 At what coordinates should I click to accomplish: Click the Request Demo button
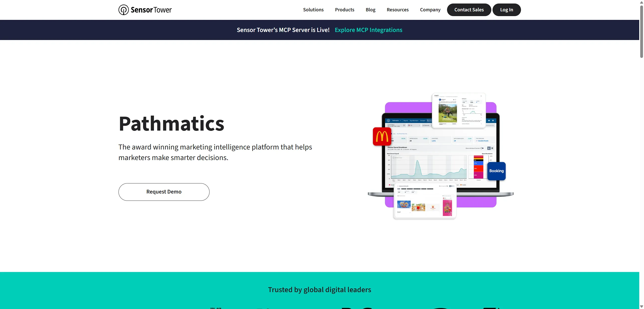164,192
